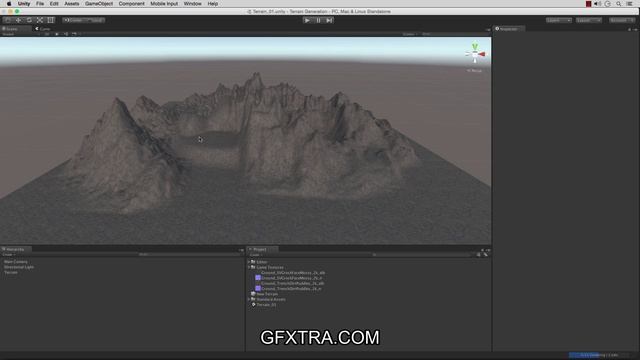This screenshot has height=360, width=640.
Task: Toggle Center pivot mode button
Action: 73,20
